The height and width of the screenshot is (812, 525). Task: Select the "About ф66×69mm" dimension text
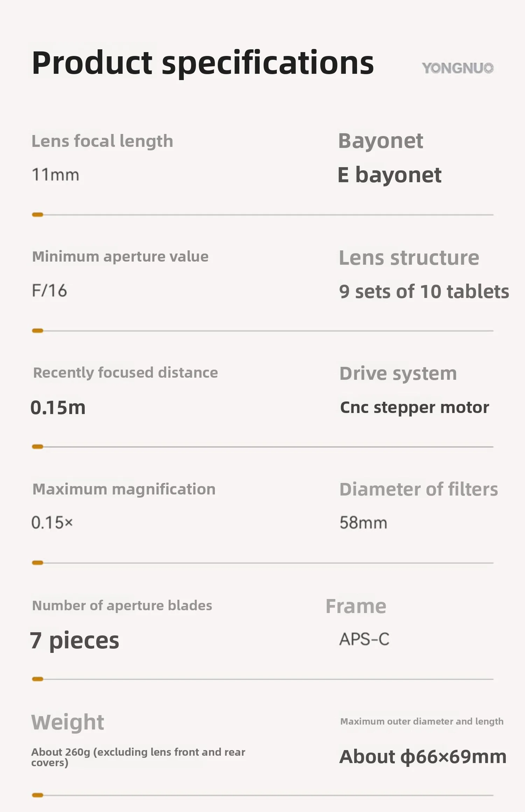tap(423, 757)
